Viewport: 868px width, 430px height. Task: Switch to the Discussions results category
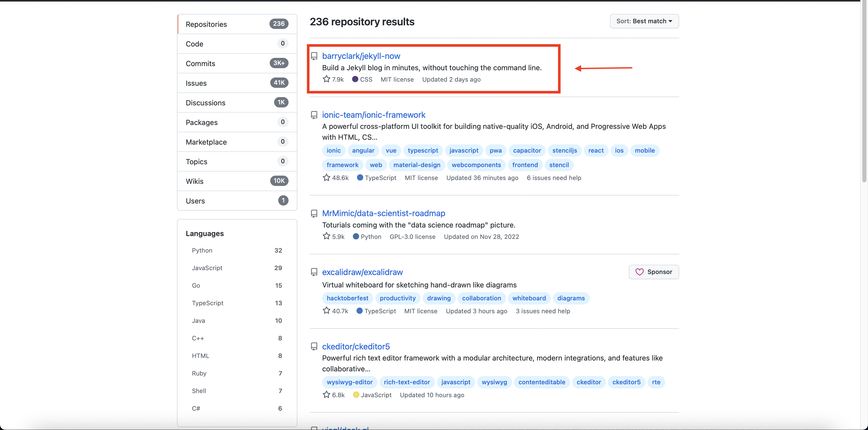tap(237, 103)
